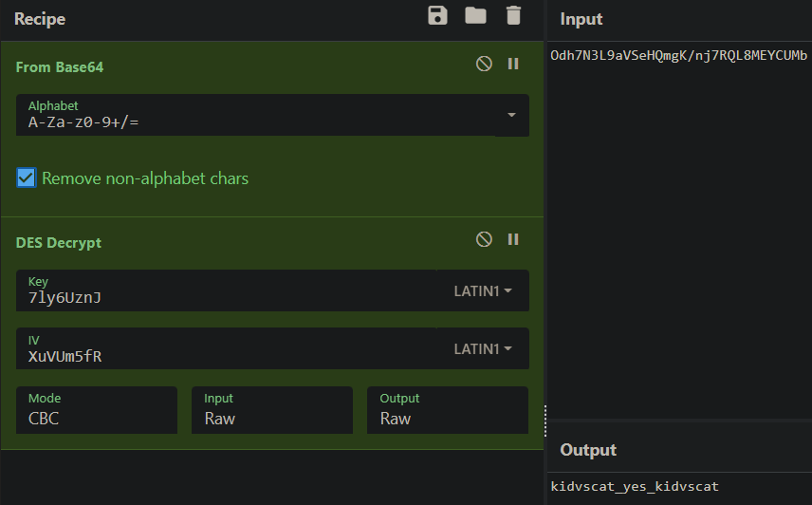Clear the recipe with trash icon
This screenshot has width=812, height=505.
pyautogui.click(x=513, y=16)
